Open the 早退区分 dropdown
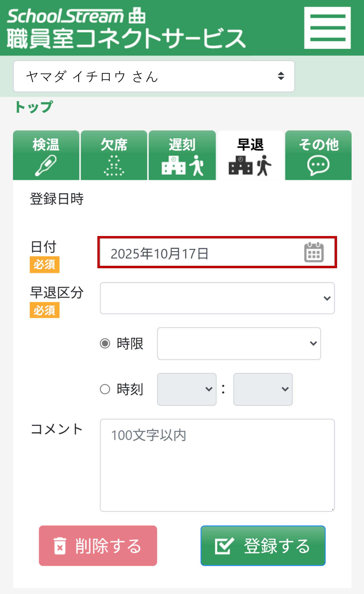Viewport: 364px width, 594px height. tap(217, 298)
